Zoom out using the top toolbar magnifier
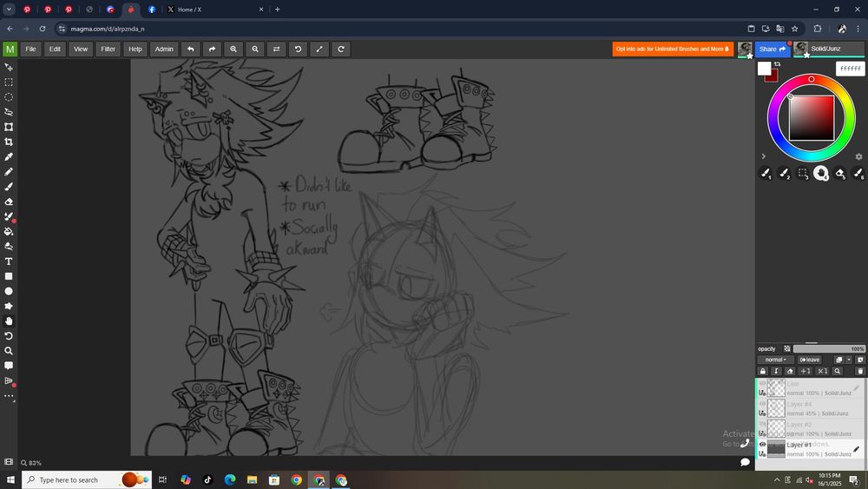The height and width of the screenshot is (489, 868). click(x=255, y=50)
